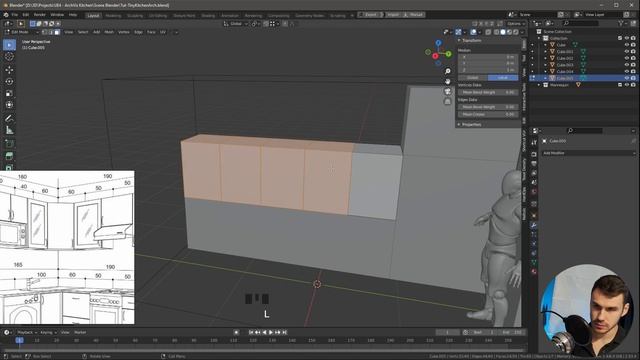
Task: Open the Options dropdown in viewport header
Action: tap(516, 24)
